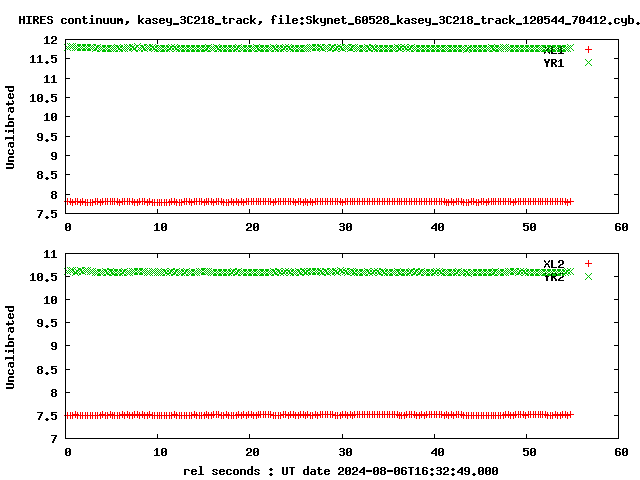Click the 9 tick label on top plot
Screen dimensions: 640x480
(x=54, y=156)
